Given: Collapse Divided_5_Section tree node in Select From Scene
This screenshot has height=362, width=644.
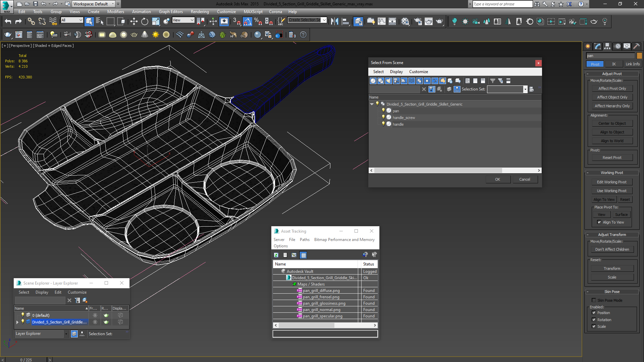Looking at the screenshot, I should [x=372, y=104].
